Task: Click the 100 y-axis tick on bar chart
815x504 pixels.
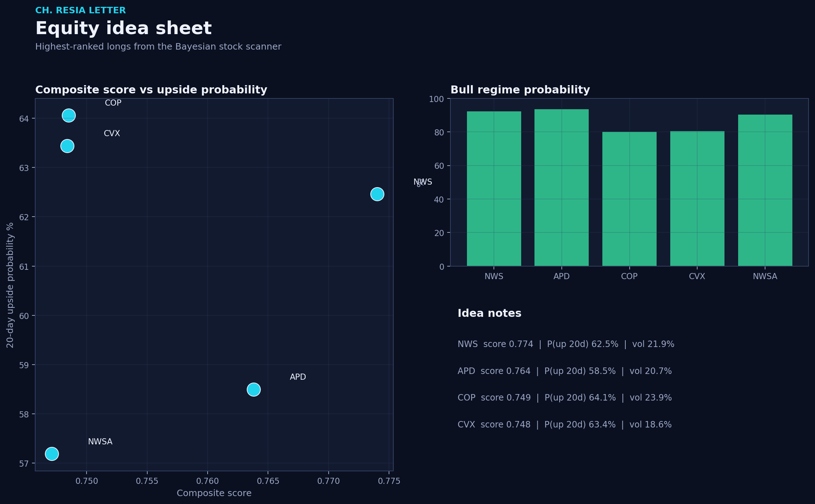Action: [436, 99]
